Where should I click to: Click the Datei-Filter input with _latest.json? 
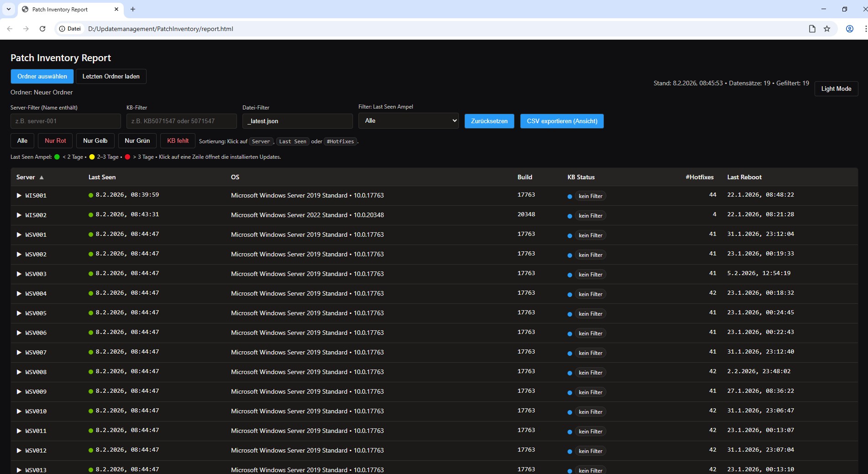coord(298,121)
